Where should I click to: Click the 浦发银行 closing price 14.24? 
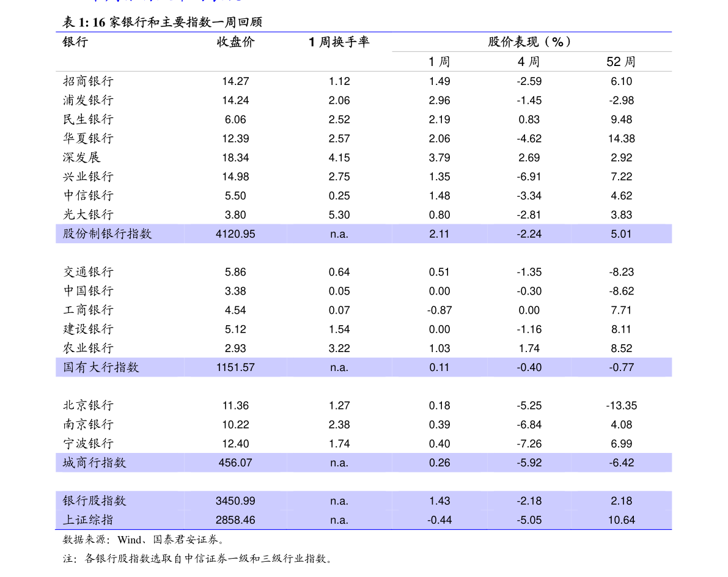coord(235,100)
